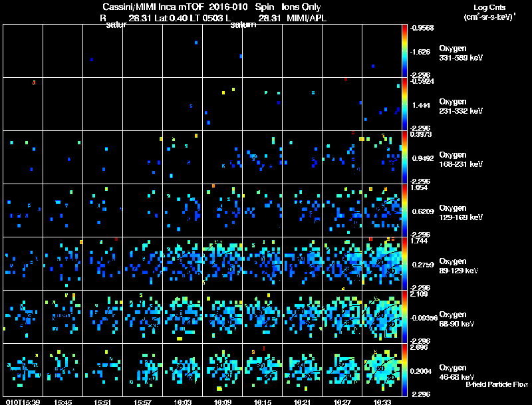Image resolution: width=532 pixels, height=405 pixels.
Task: Click the Cassini/MIMI Inca mTOF title
Action: coord(153,7)
